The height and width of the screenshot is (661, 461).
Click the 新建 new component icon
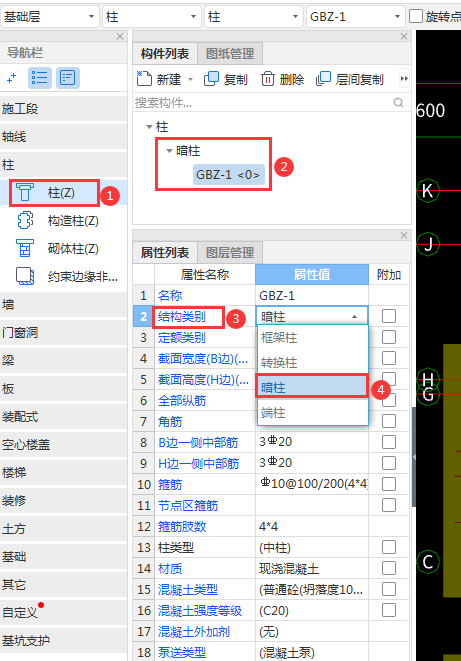point(144,79)
